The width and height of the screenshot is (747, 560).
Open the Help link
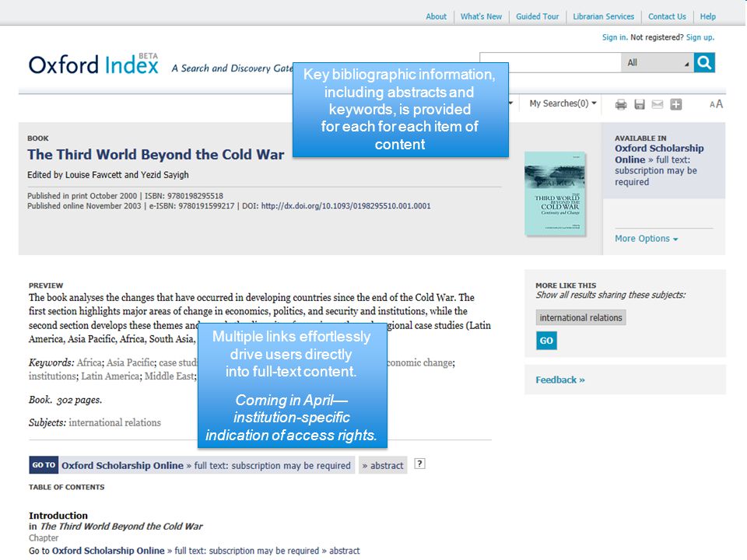[x=707, y=16]
